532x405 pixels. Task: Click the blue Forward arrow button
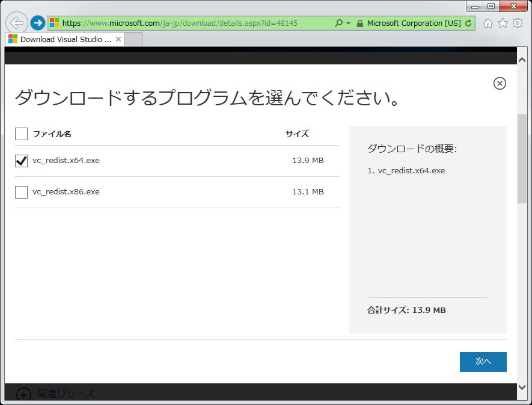coord(38,23)
